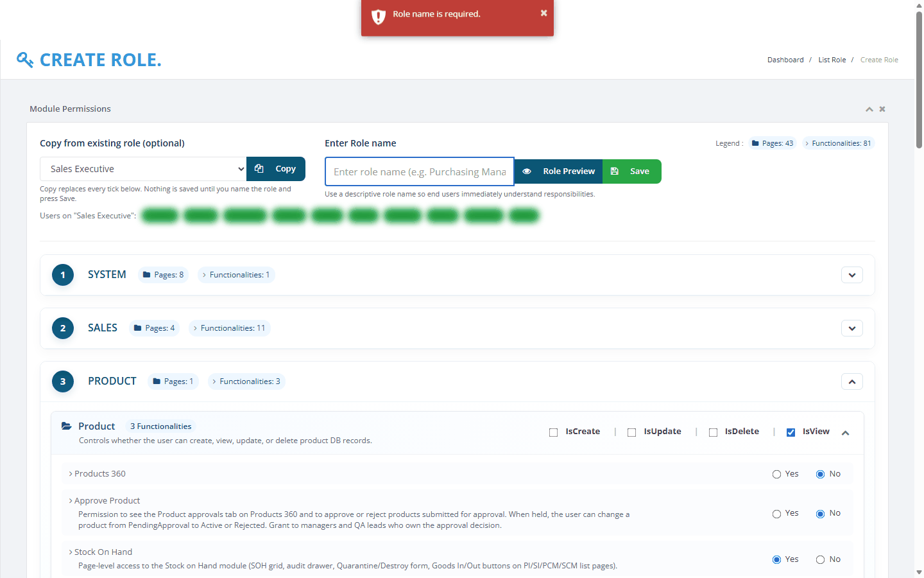The width and height of the screenshot is (924, 578).
Task: Click the step number 3 circle for PRODUCT
Action: pyautogui.click(x=63, y=381)
